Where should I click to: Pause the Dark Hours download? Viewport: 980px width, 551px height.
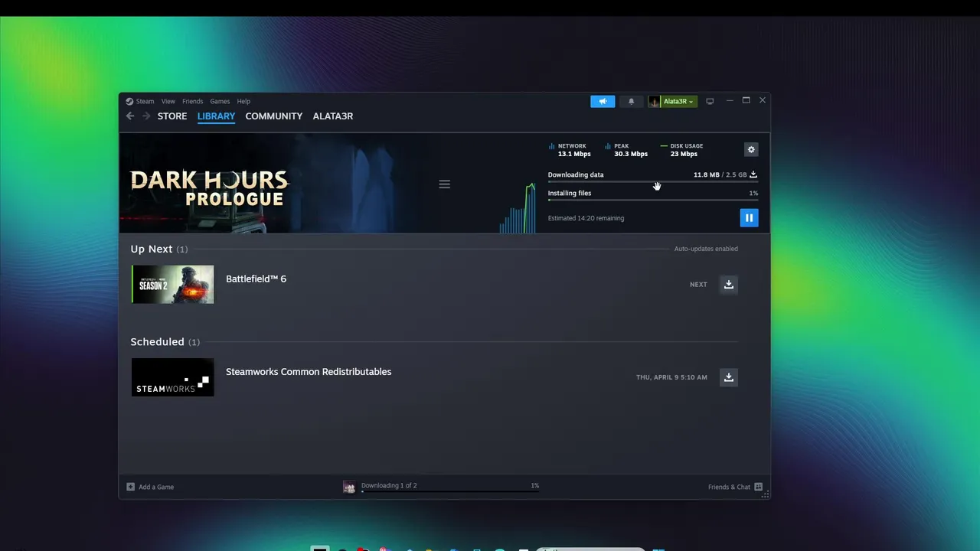749,218
